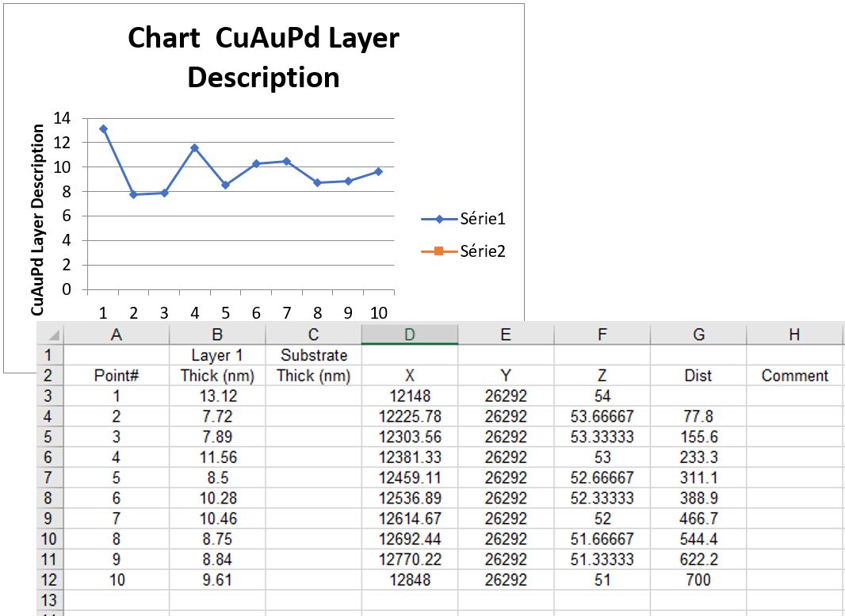845x616 pixels.
Task: Click the Comment header cell
Action: [x=794, y=376]
